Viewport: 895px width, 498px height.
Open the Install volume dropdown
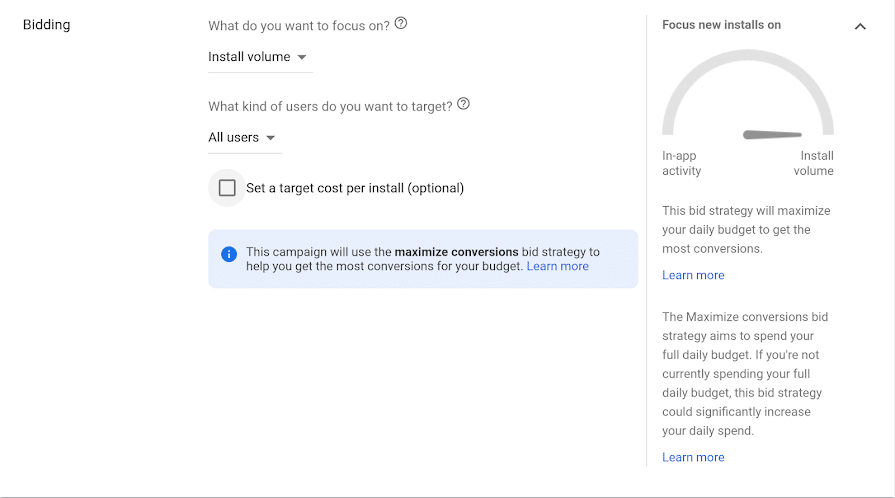coord(258,57)
